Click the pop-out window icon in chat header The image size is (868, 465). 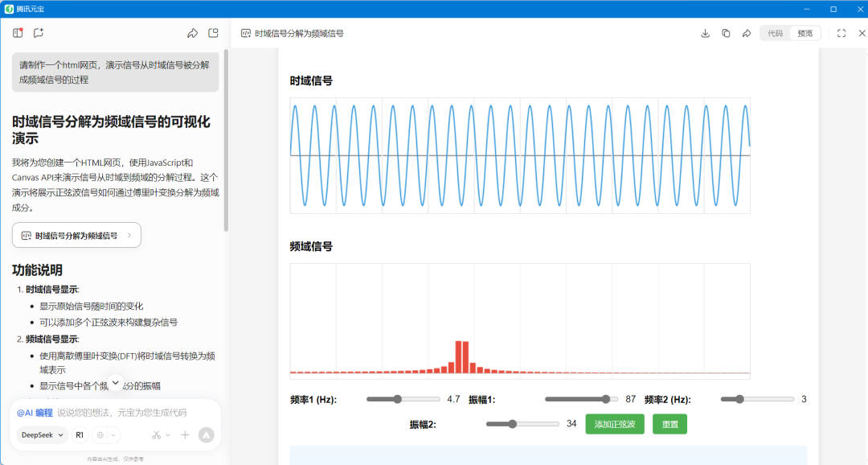[x=213, y=33]
